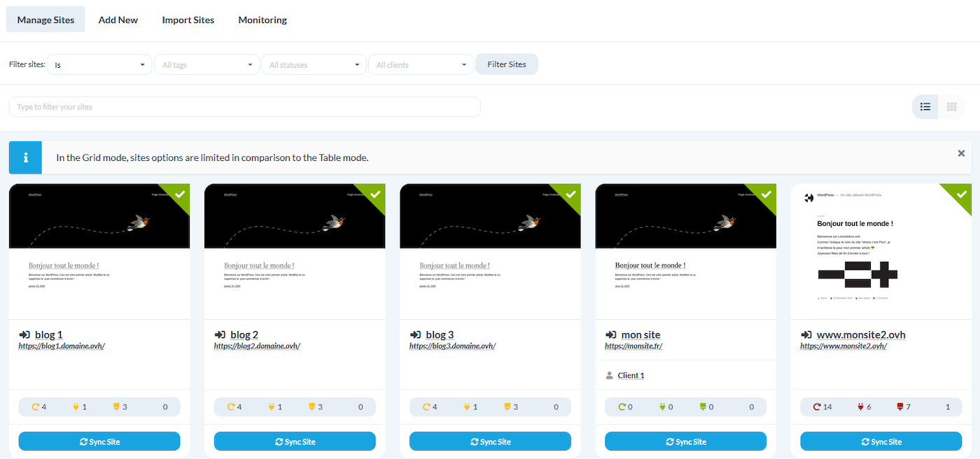Image resolution: width=980 pixels, height=459 pixels.
Task: Click the 'Type to filter your sites' search field
Action: (x=244, y=107)
